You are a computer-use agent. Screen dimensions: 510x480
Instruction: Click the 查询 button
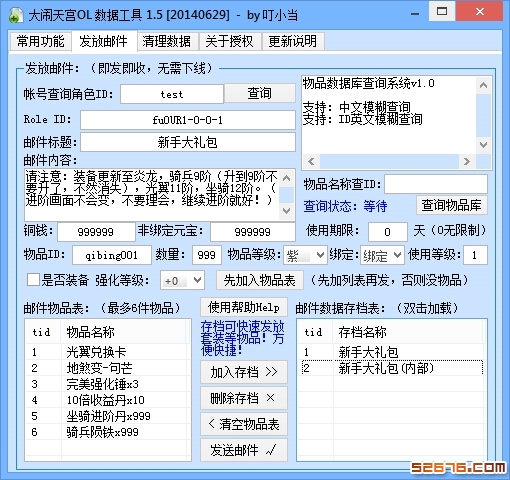point(260,93)
